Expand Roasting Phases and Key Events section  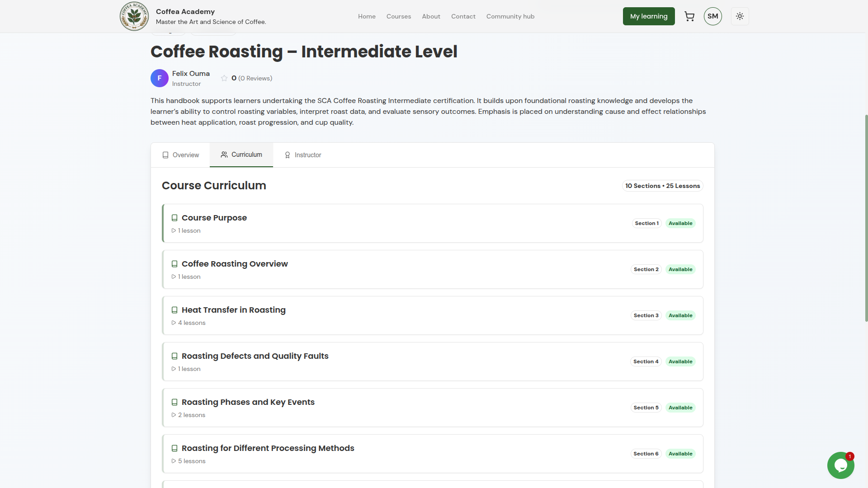pos(433,408)
